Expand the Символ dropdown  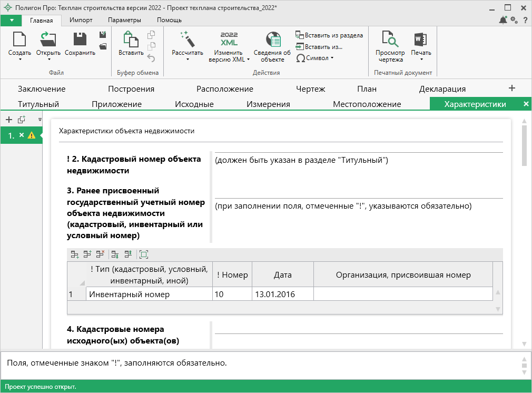tap(332, 58)
